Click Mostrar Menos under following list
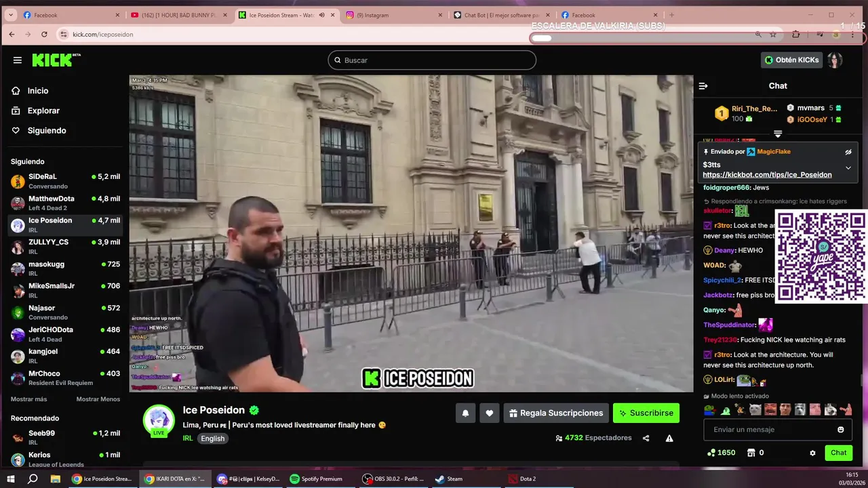The width and height of the screenshot is (868, 488). 98,399
